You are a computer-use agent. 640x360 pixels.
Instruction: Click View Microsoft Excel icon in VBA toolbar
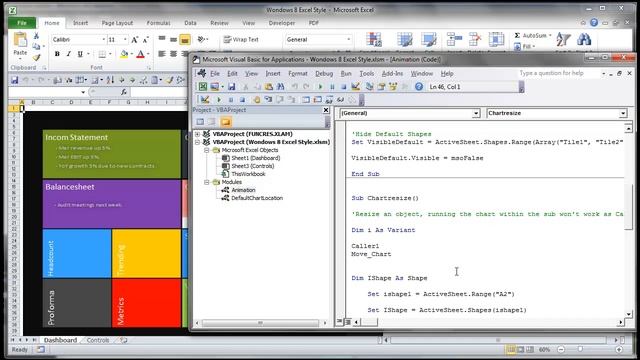click(x=203, y=87)
